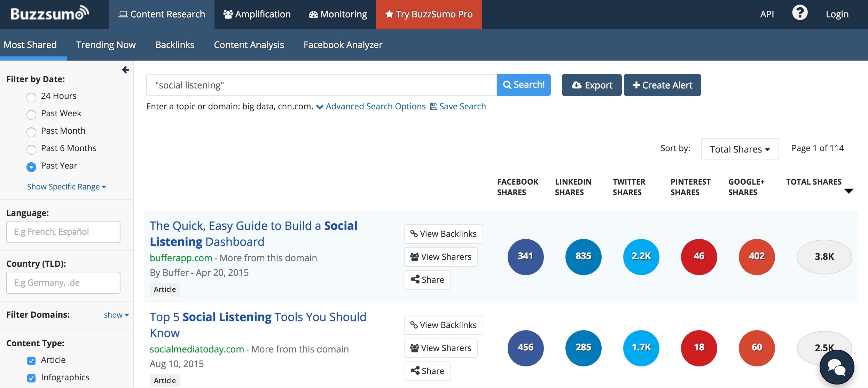Screen dimensions: 868x388
Task: Switch to the Trending Now tab
Action: [x=106, y=45]
